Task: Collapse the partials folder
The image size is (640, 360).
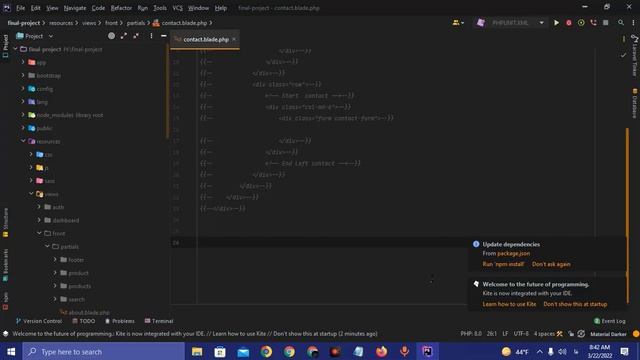Action: [x=47, y=246]
